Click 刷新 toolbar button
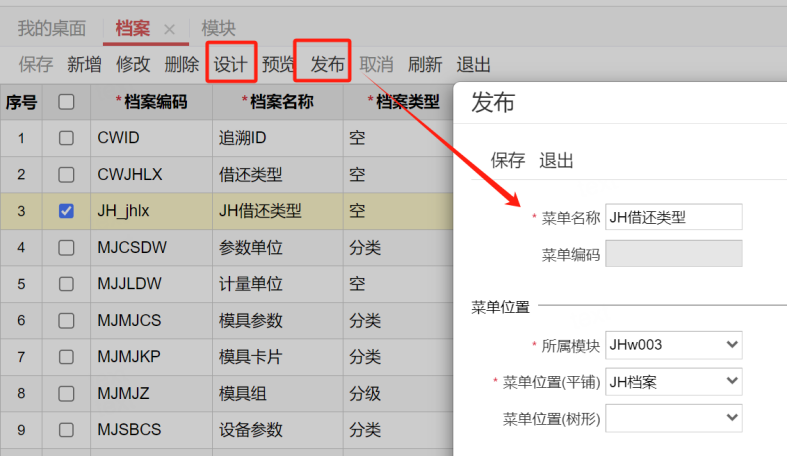This screenshot has width=787, height=457. click(x=425, y=64)
